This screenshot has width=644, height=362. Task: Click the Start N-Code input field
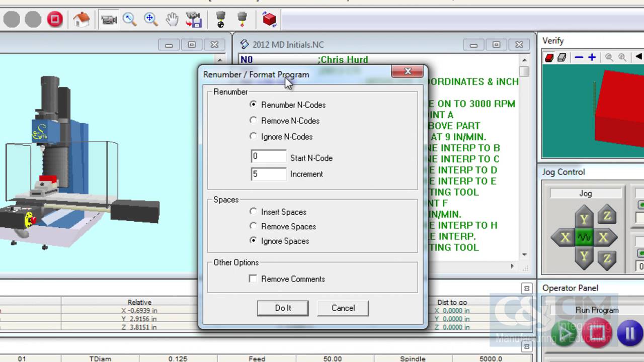[268, 156]
